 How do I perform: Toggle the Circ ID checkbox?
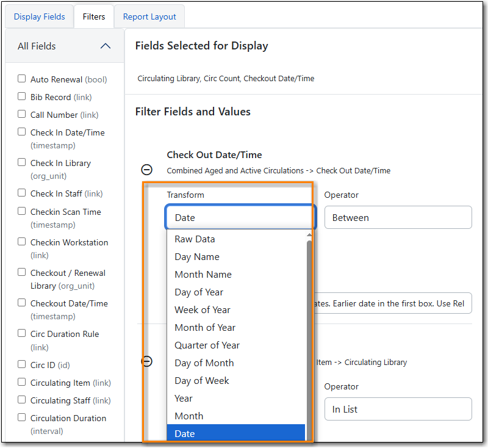tap(22, 364)
